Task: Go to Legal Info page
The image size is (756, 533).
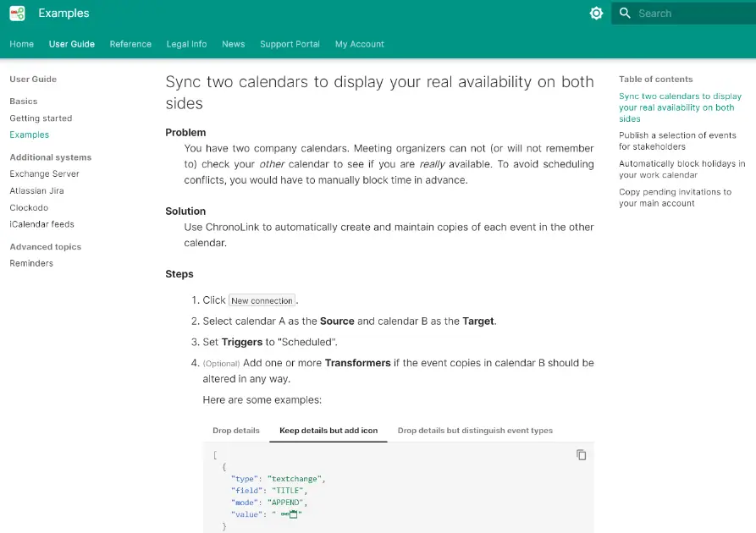Action: pyautogui.click(x=186, y=44)
